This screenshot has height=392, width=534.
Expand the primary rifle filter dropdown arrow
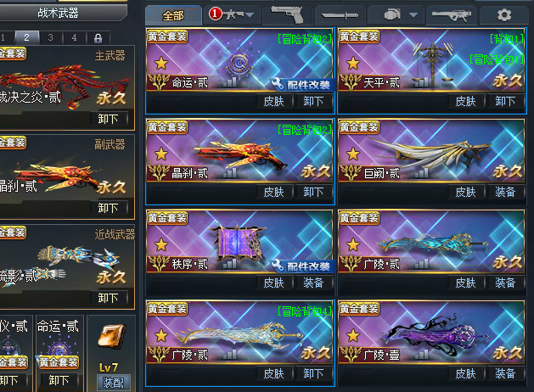250,14
